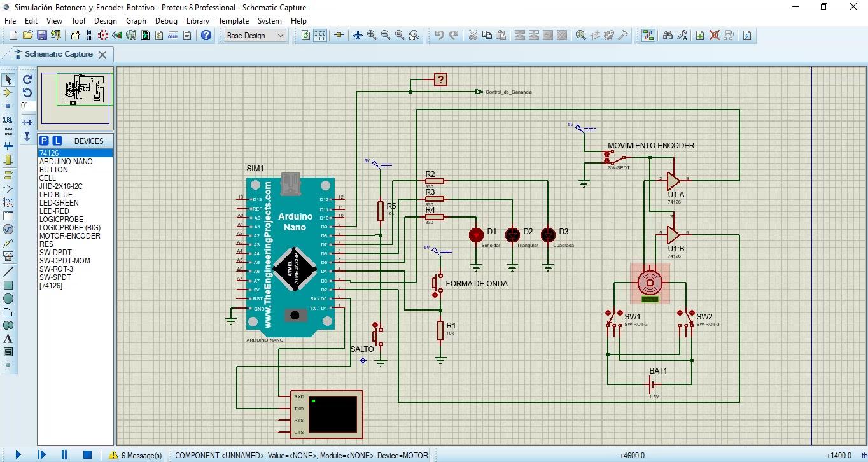Open the Design menu
The width and height of the screenshot is (868, 462).
click(x=106, y=20)
